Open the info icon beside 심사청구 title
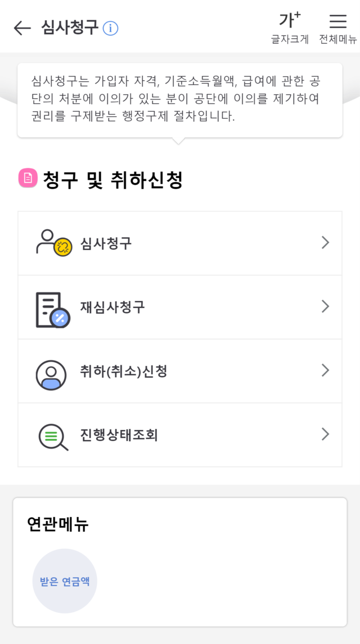 pos(111,28)
